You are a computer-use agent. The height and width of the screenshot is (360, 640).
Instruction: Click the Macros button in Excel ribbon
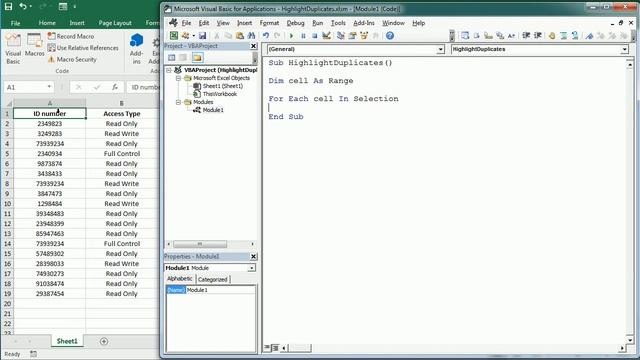coord(34,46)
